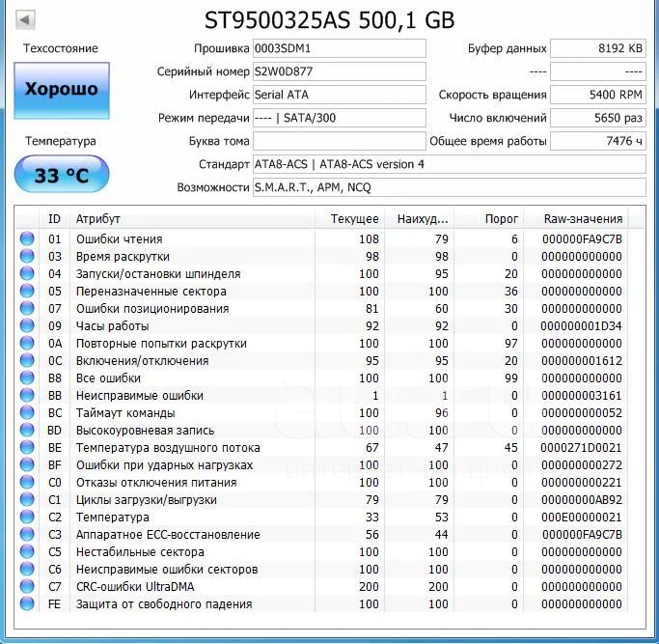Click status circle for Отказы отключения питания
659x644 pixels.
(27, 482)
